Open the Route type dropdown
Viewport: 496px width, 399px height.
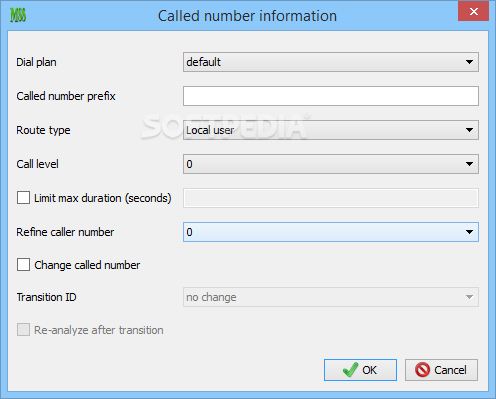[331, 130]
